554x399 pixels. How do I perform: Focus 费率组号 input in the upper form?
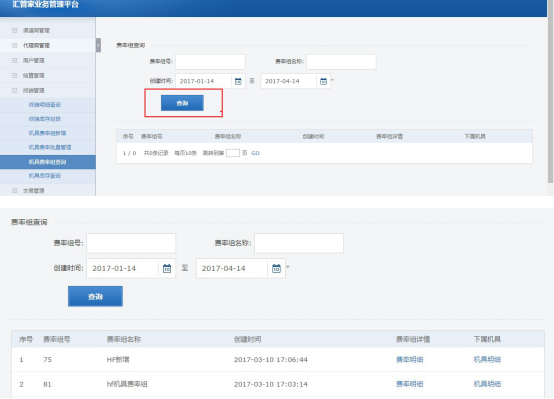tap(210, 62)
